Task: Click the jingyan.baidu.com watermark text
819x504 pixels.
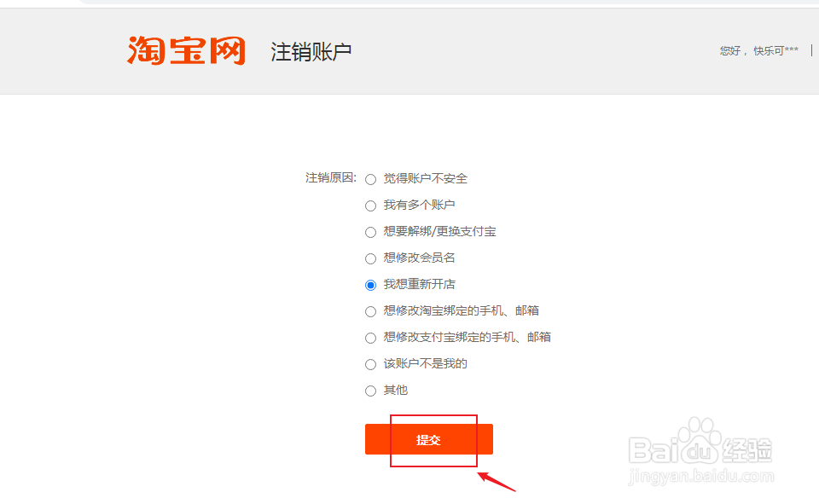Action: 701,477
